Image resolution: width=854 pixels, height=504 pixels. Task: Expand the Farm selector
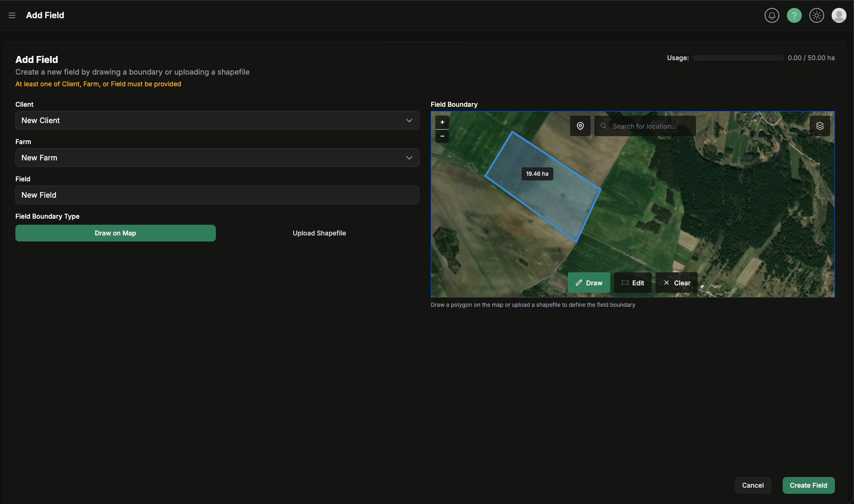click(217, 158)
